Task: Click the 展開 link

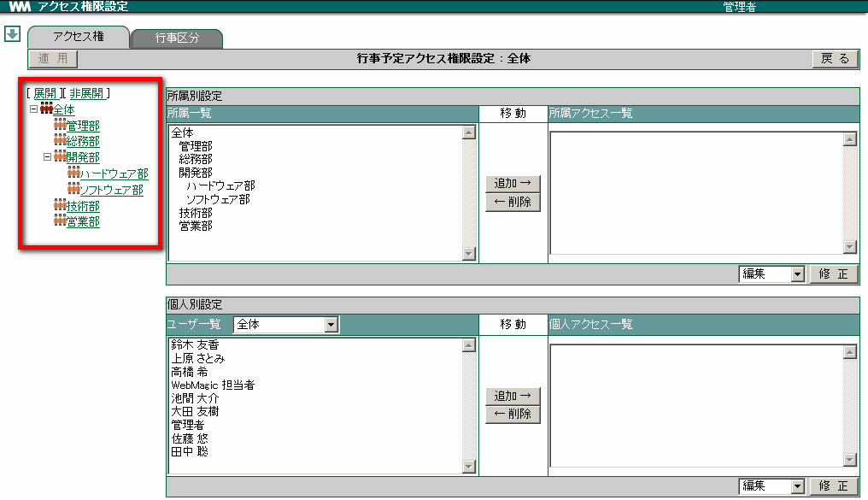Action: 44,93
